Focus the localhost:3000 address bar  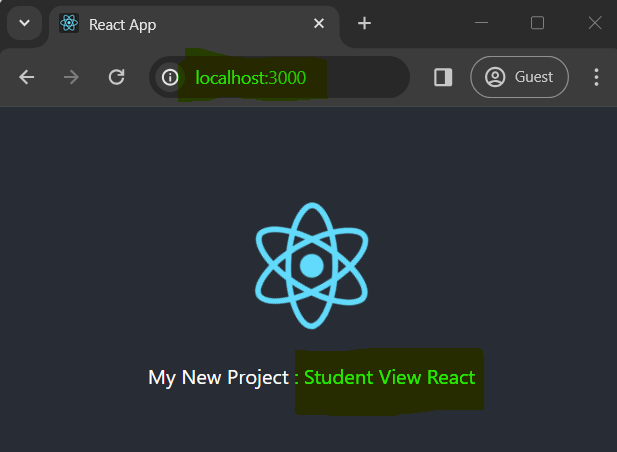pos(279,77)
